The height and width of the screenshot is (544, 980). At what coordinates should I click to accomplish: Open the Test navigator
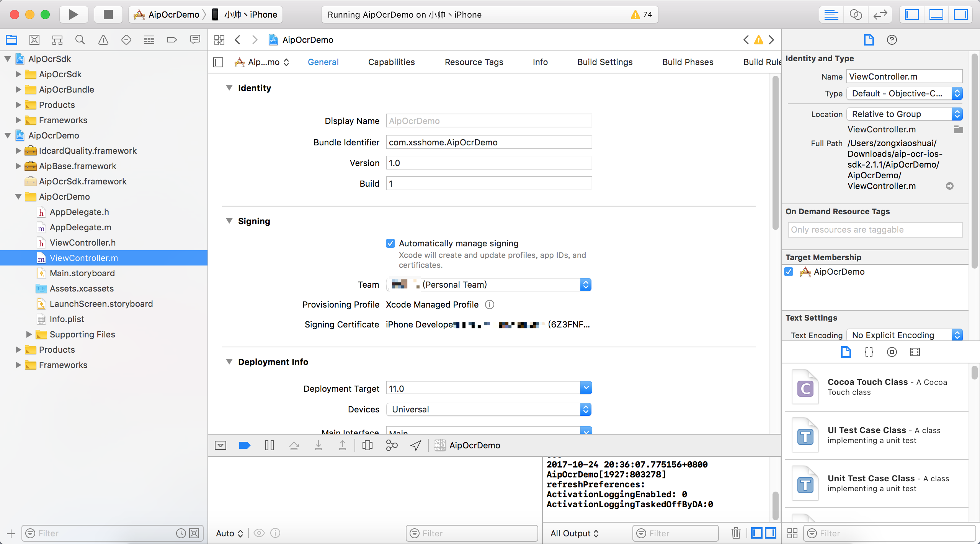tap(126, 39)
